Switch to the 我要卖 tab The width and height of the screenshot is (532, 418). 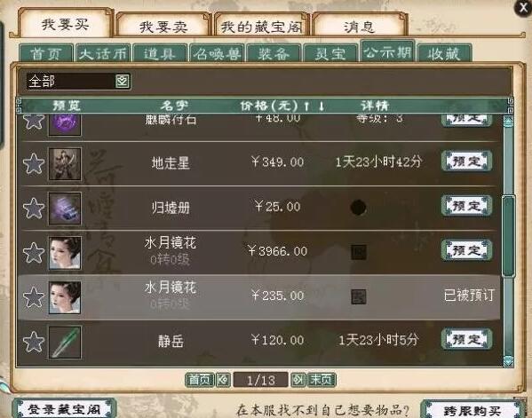tap(163, 25)
